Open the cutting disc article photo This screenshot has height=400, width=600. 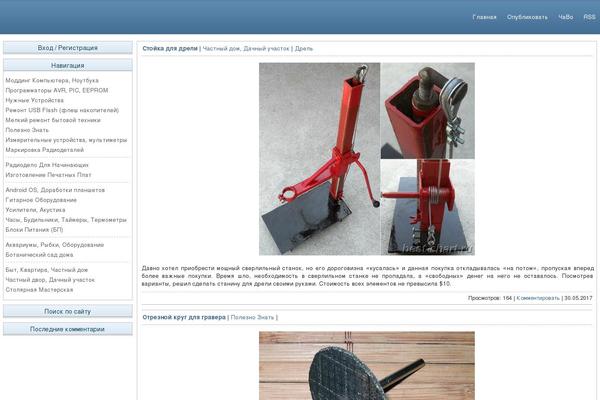[x=367, y=366]
